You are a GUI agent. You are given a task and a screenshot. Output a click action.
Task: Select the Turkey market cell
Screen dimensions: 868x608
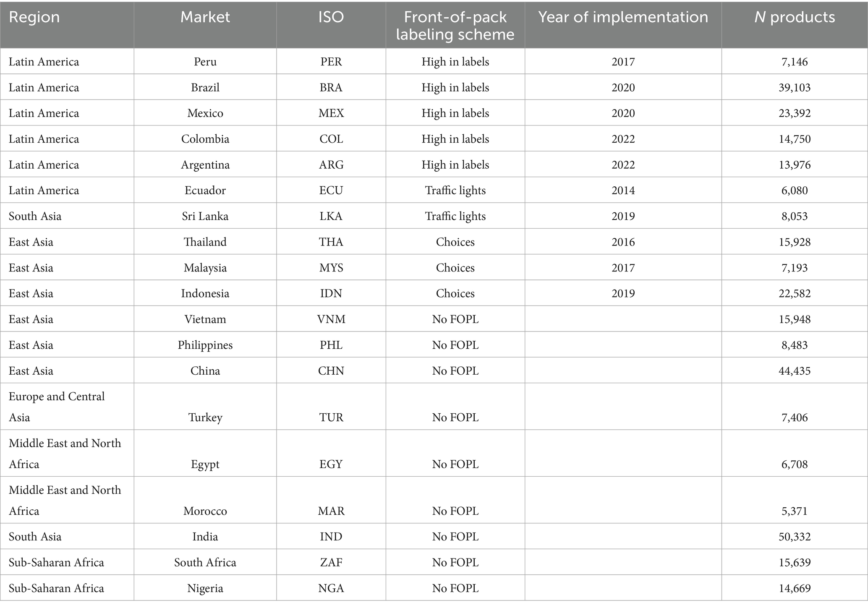pyautogui.click(x=205, y=417)
